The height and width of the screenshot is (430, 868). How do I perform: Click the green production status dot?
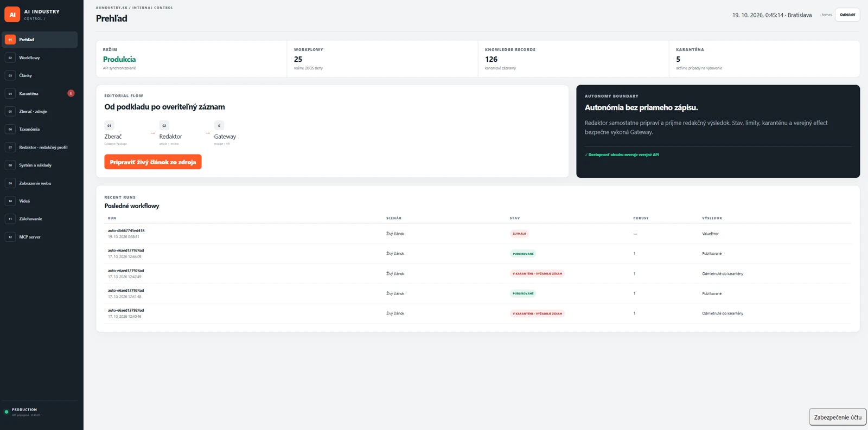coord(7,412)
